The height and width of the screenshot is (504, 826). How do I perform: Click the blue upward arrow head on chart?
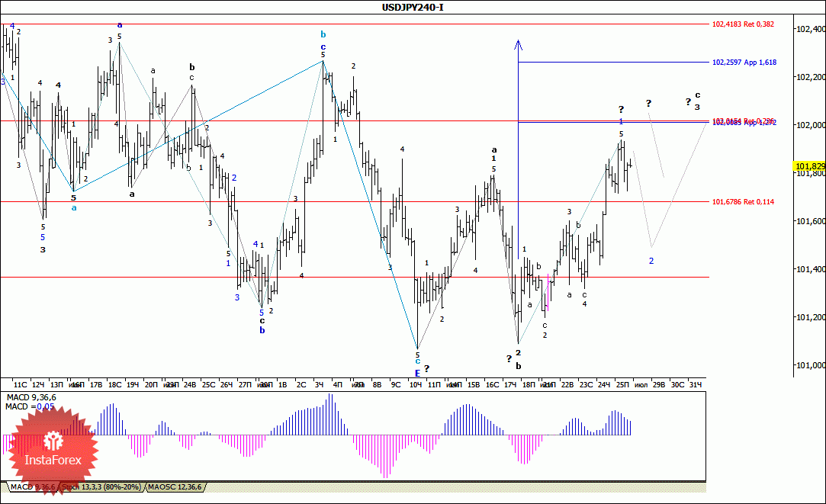[519, 45]
